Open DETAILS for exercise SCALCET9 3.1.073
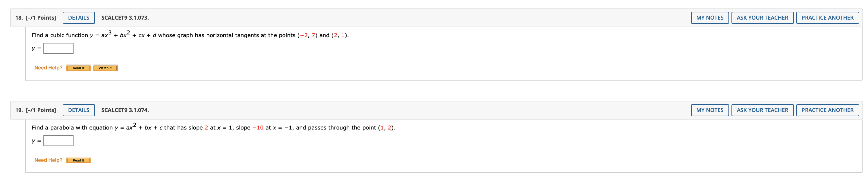Viewport: 868px width, 176px height. tap(79, 18)
